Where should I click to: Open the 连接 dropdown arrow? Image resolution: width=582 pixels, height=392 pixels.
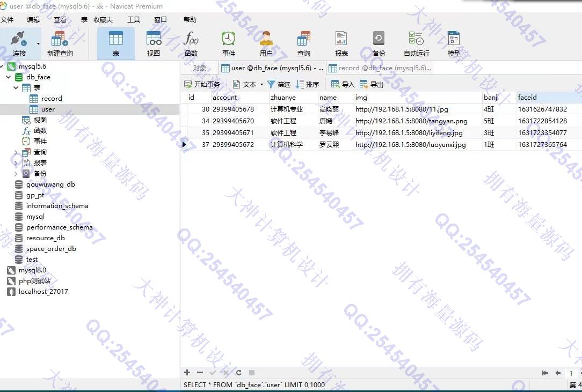pos(38,44)
